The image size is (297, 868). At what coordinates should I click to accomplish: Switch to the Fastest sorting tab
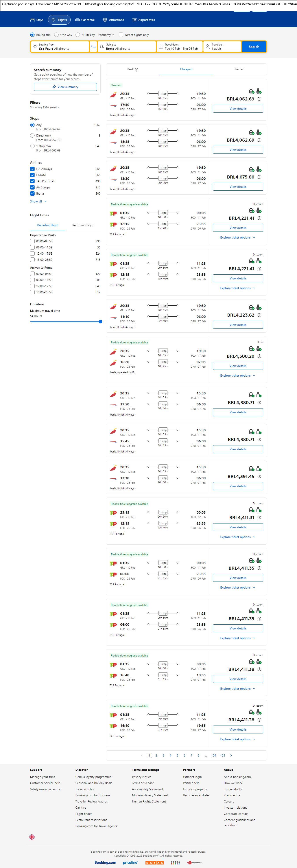240,69
